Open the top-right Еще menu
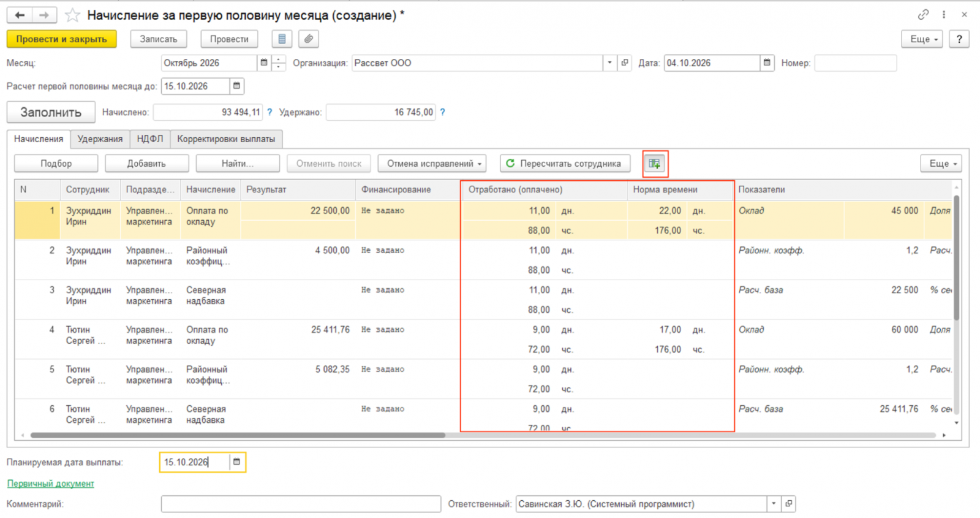This screenshot has width=980, height=518. 922,39
